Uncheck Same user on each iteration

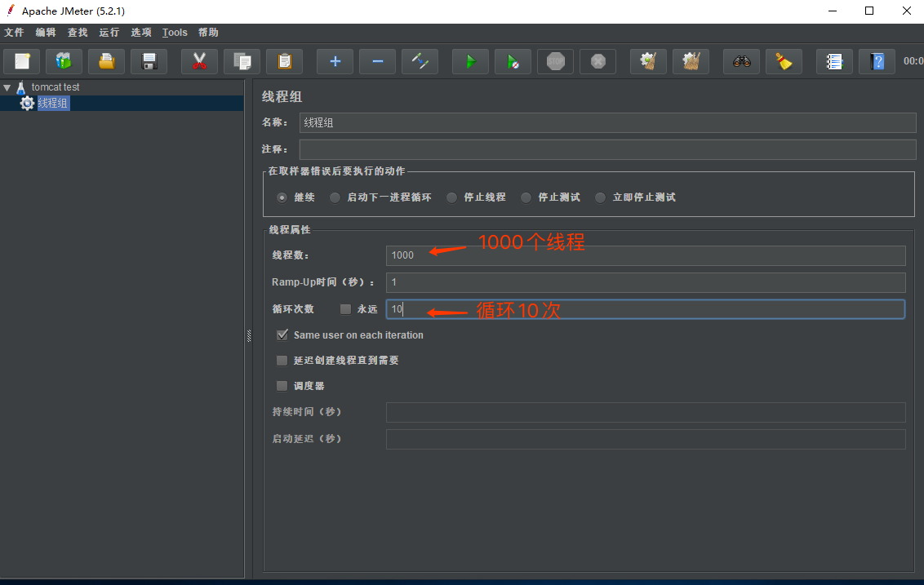pos(282,335)
